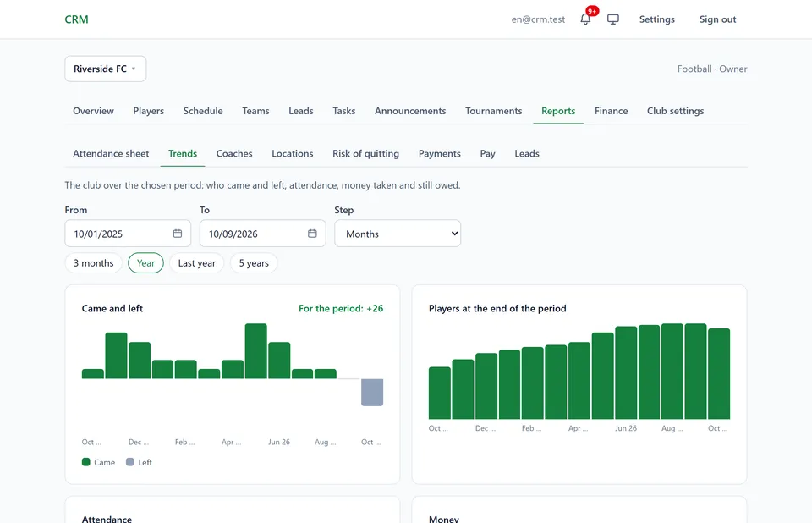Open calendar picker in From date field

[177, 234]
